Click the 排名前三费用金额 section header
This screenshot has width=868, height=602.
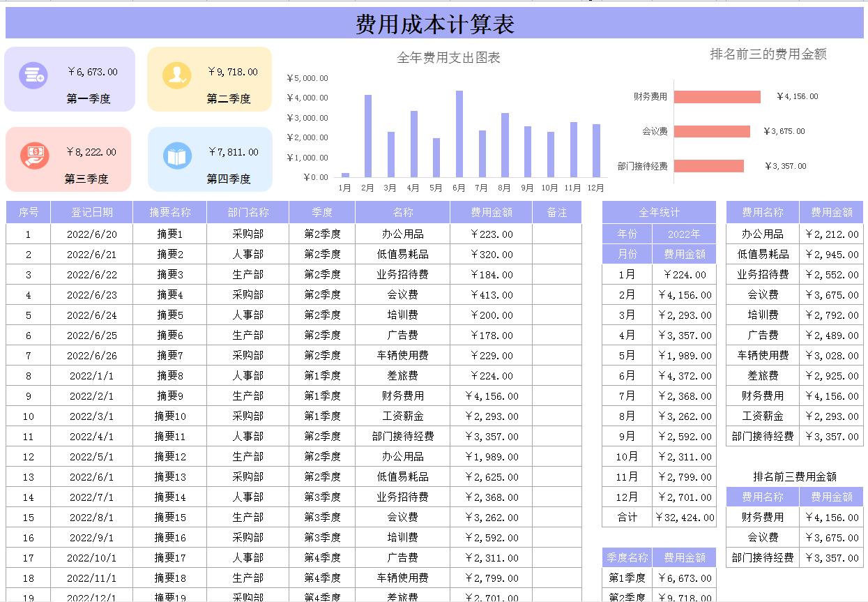pyautogui.click(x=795, y=476)
